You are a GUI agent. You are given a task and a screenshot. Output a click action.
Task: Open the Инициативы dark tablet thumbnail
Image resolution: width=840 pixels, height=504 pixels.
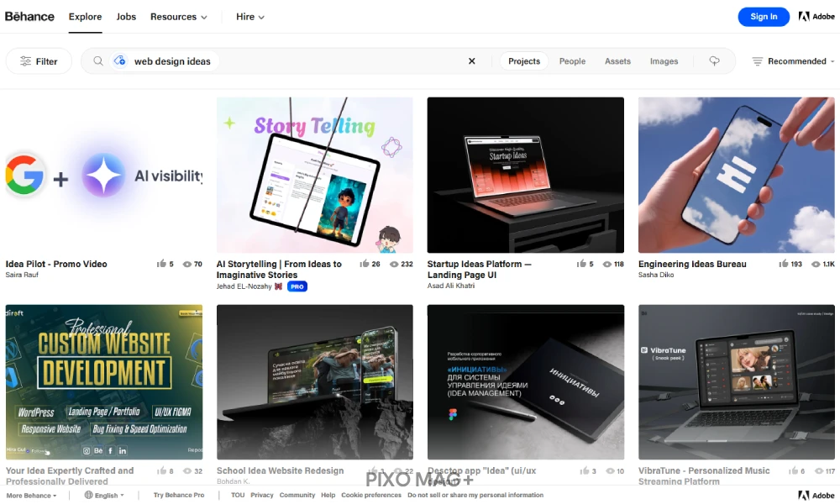(526, 382)
